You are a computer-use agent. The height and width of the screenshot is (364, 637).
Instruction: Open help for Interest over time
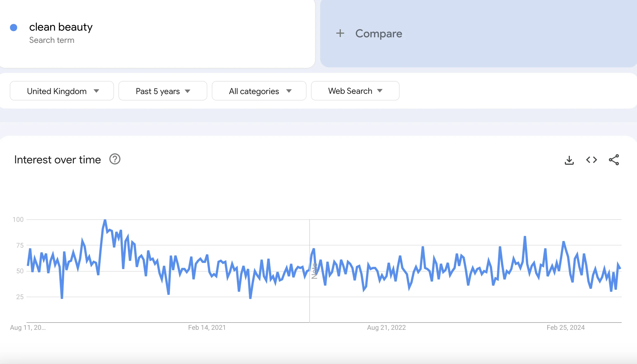115,159
